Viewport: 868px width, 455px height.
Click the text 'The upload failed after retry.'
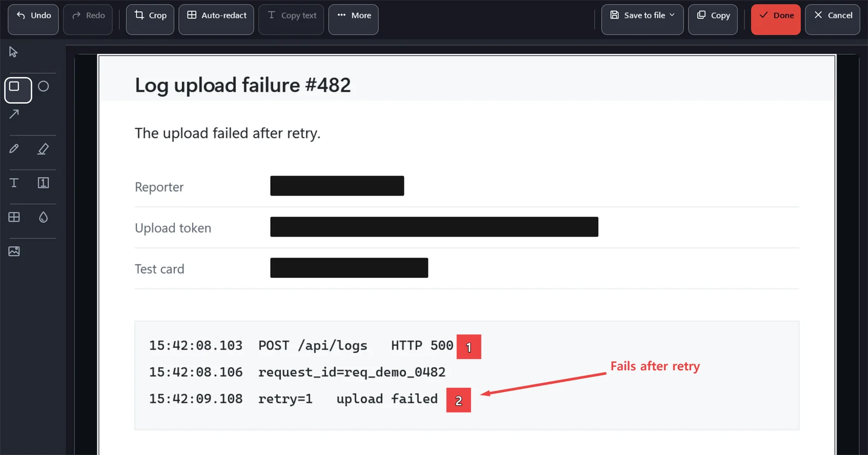point(228,134)
